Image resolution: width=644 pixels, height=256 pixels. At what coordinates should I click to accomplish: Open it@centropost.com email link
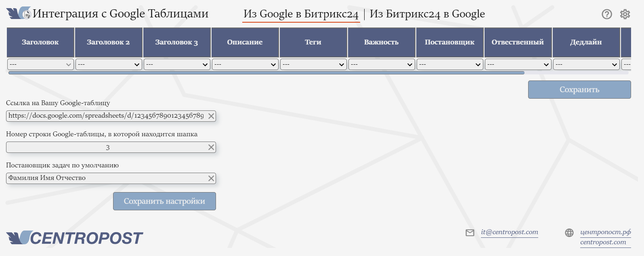509,232
